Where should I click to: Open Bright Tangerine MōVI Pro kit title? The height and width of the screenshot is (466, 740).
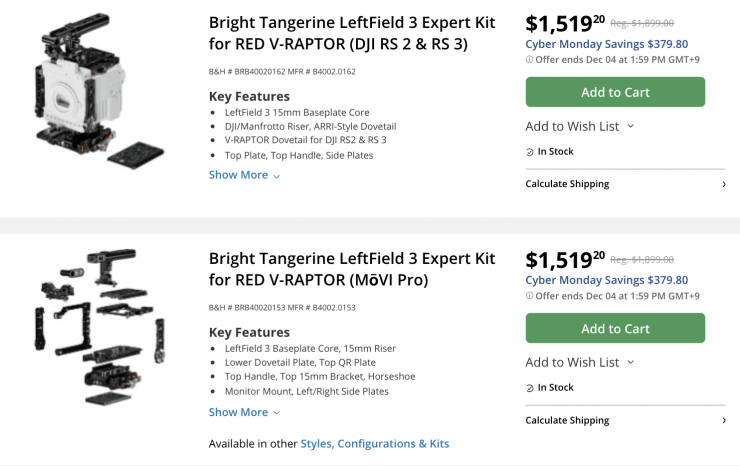(352, 269)
